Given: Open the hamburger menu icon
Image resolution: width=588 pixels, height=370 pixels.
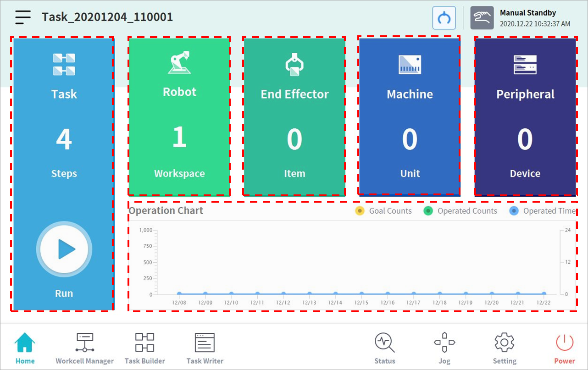Looking at the screenshot, I should [23, 17].
